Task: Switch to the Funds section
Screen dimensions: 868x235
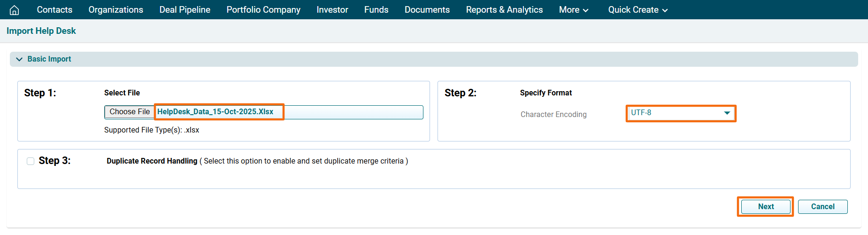Action: [x=376, y=10]
